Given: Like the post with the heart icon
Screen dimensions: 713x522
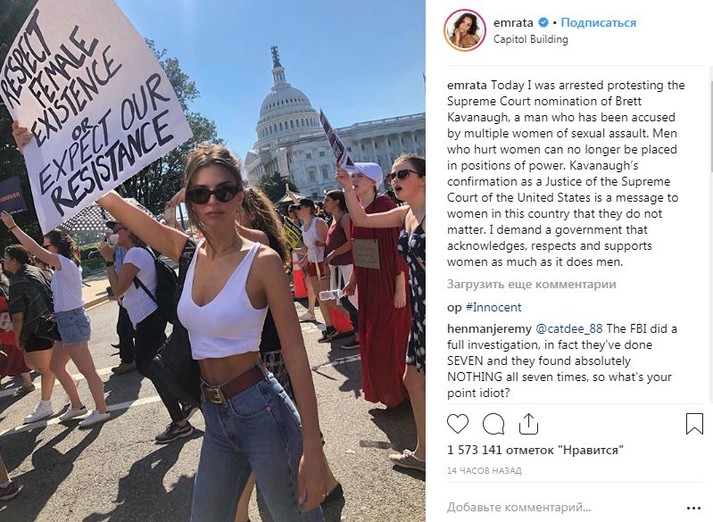Looking at the screenshot, I should (457, 424).
